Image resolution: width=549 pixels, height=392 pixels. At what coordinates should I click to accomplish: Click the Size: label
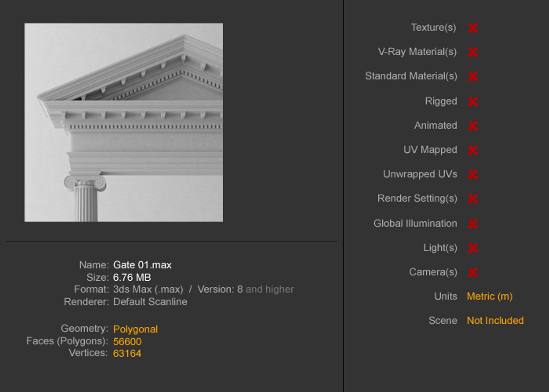[x=97, y=277]
